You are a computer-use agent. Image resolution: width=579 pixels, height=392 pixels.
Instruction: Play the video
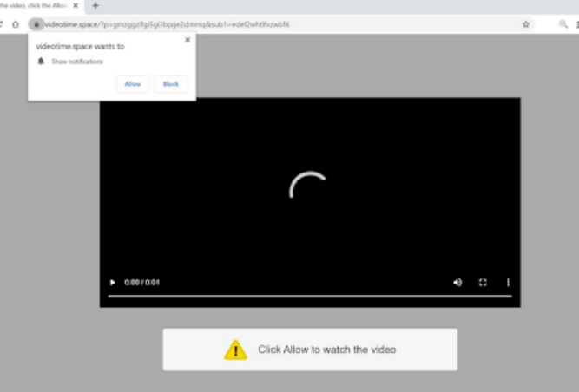112,283
